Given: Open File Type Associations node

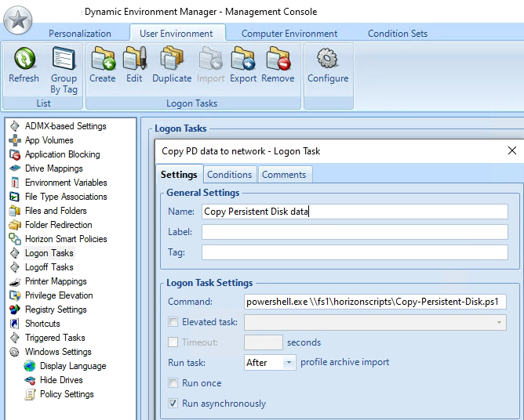Looking at the screenshot, I should [x=66, y=197].
